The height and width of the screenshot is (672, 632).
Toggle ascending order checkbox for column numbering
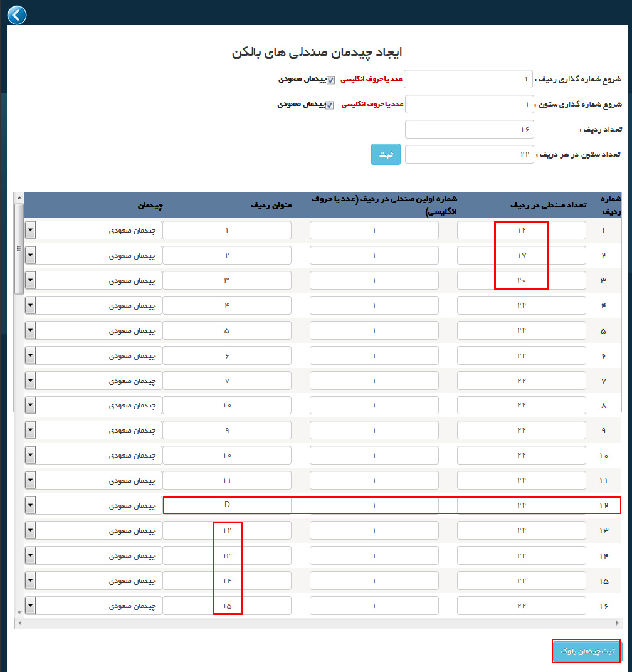[x=329, y=105]
